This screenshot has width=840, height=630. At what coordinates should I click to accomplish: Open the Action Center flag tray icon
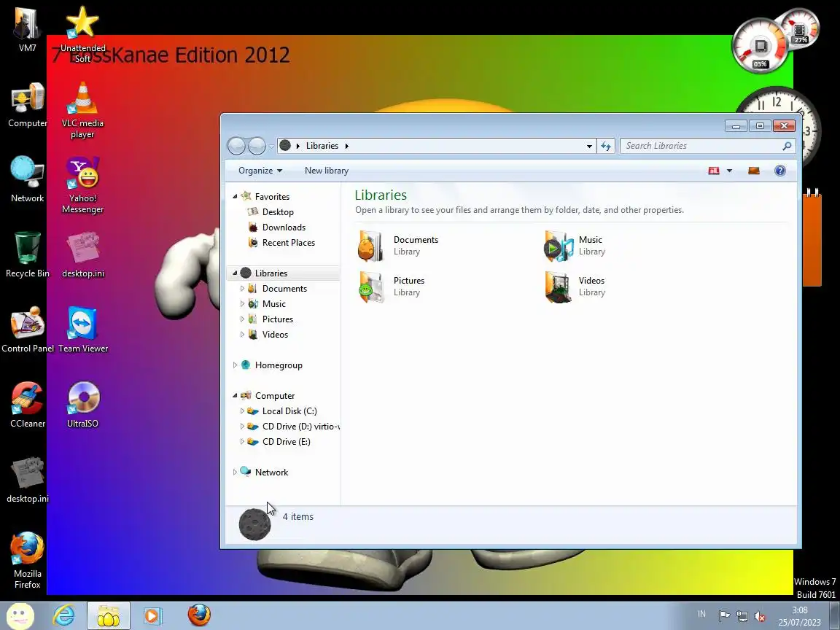pos(724,616)
